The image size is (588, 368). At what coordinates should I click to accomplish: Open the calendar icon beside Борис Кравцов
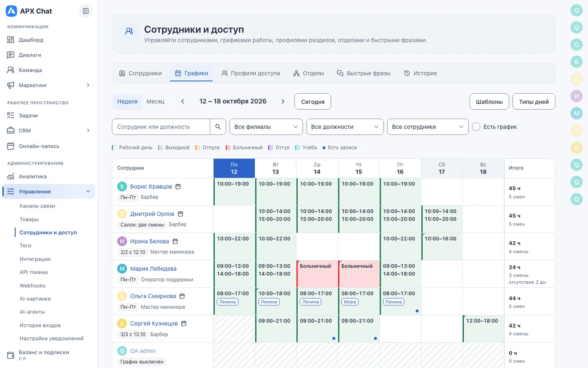(x=178, y=186)
